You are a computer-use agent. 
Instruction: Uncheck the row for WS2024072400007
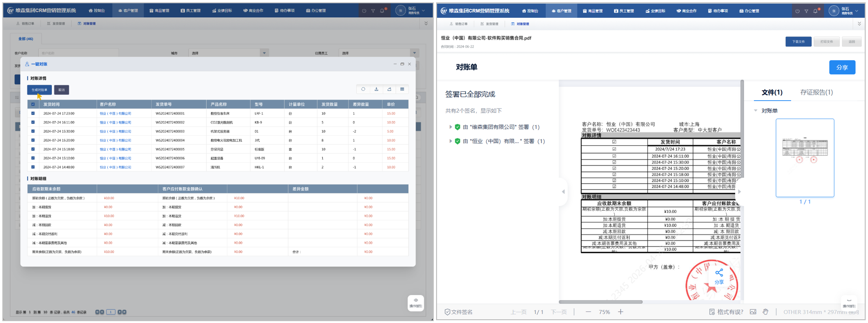33,167
